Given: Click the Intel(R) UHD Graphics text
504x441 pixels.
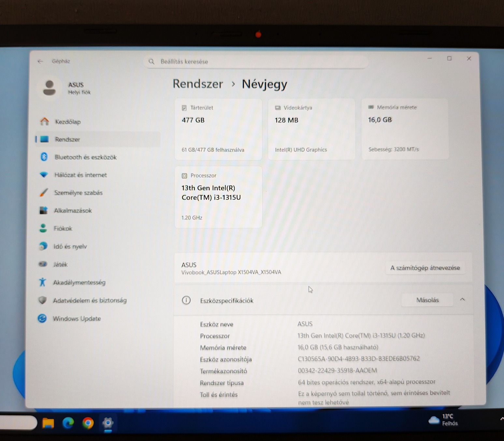Looking at the screenshot, I should click(301, 150).
